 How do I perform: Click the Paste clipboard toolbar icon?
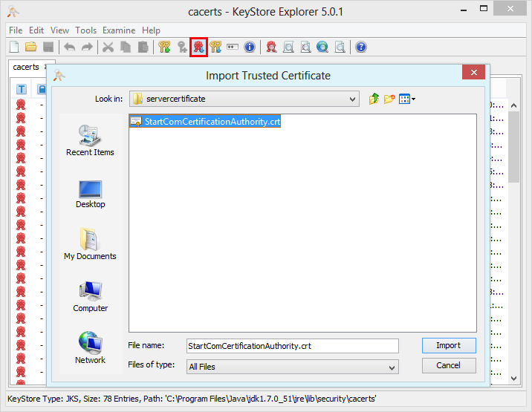coord(143,47)
